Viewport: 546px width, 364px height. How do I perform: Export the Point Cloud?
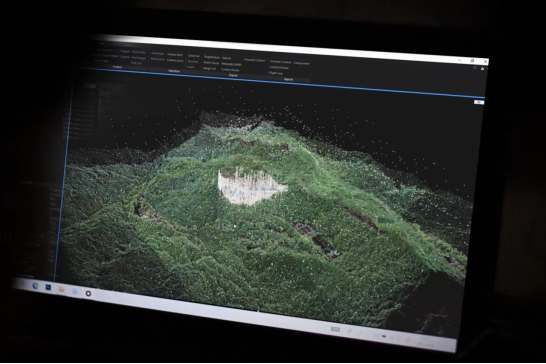pyautogui.click(x=211, y=63)
